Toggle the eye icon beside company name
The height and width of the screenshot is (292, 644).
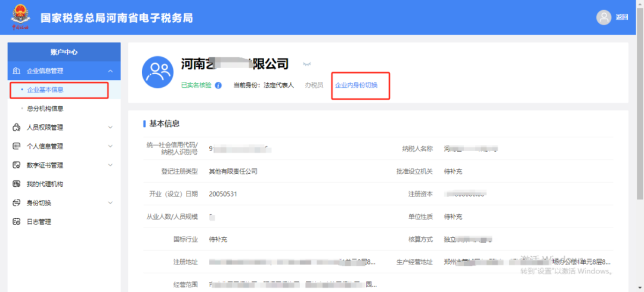[306, 64]
